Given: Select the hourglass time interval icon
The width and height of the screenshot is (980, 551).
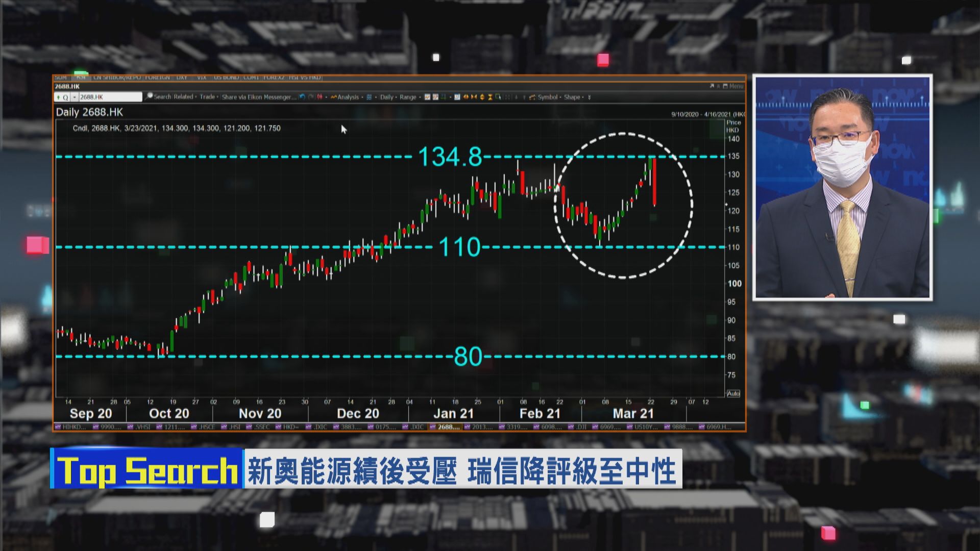Looking at the screenshot, I should pos(491,97).
